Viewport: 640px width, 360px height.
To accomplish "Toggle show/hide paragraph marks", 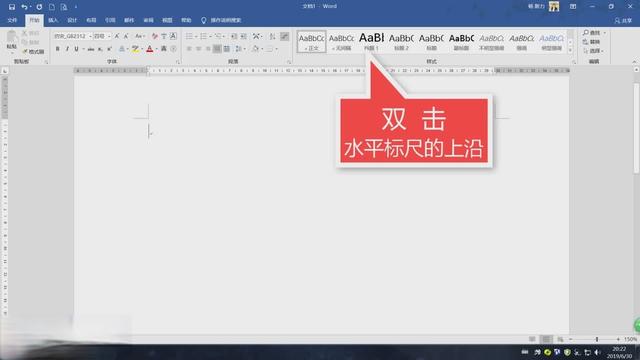I will (x=284, y=36).
